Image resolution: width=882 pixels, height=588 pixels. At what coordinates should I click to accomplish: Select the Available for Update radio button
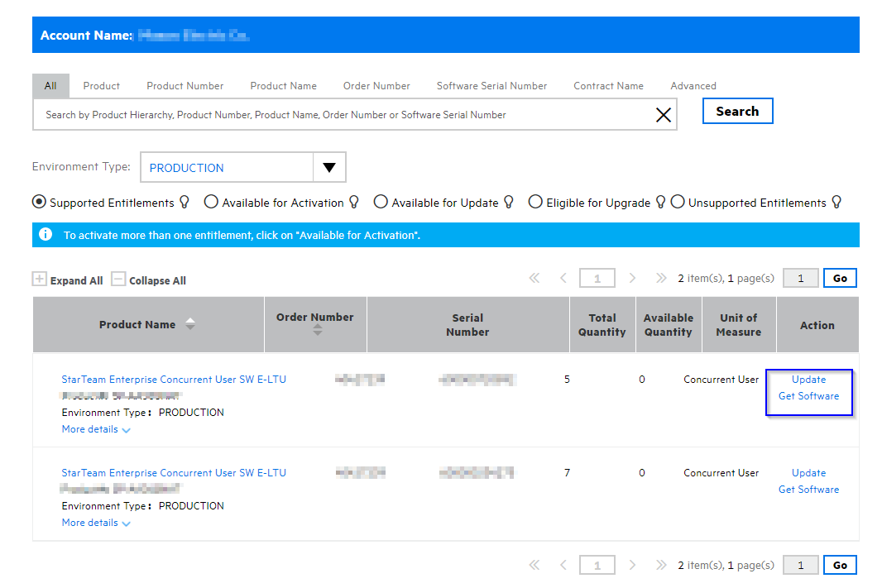click(380, 202)
